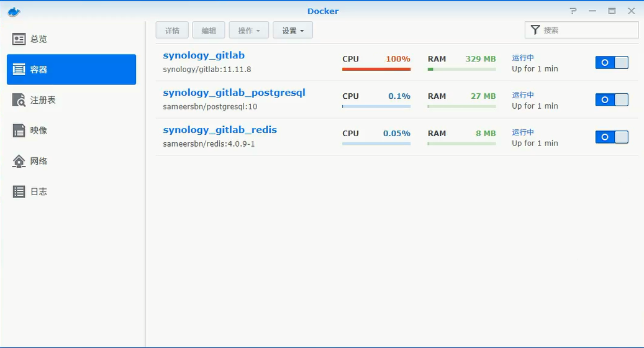Click the 容器 container list icon
Image resolution: width=644 pixels, height=348 pixels.
click(x=19, y=70)
